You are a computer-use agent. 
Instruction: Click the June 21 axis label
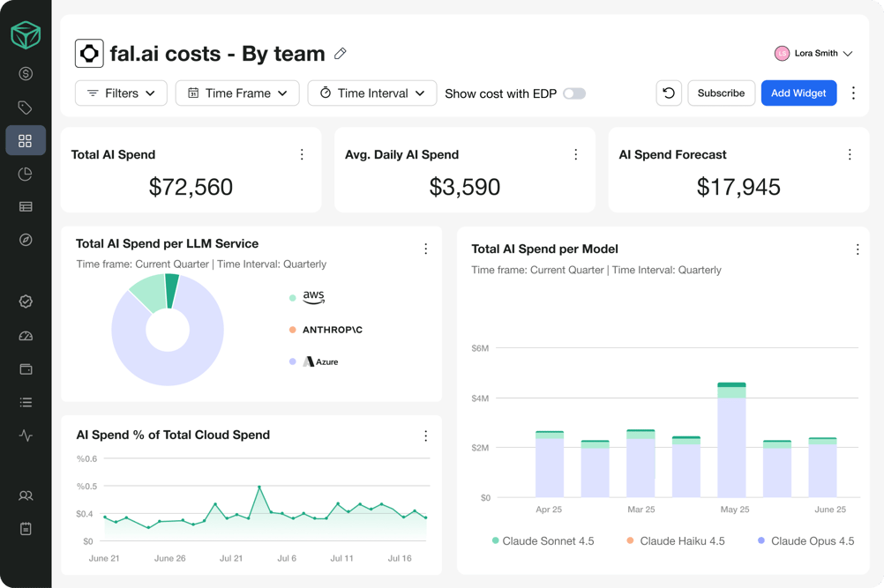[x=104, y=558]
